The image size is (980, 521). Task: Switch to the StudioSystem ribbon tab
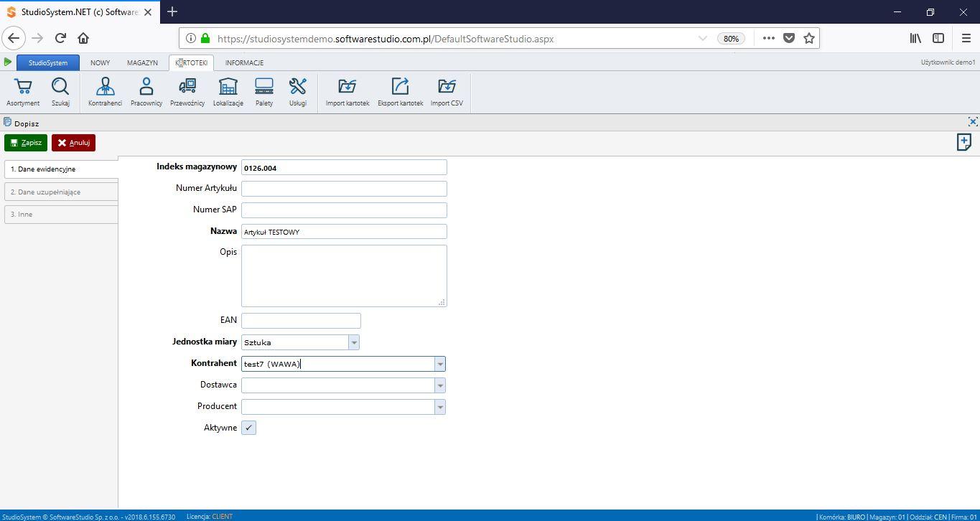(48, 62)
